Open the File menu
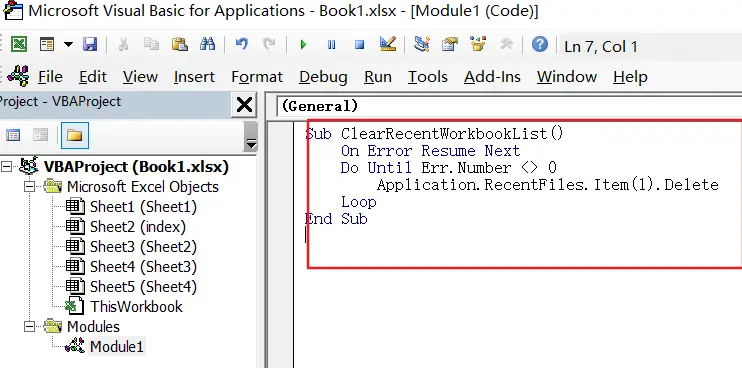The image size is (742, 368). (50, 77)
